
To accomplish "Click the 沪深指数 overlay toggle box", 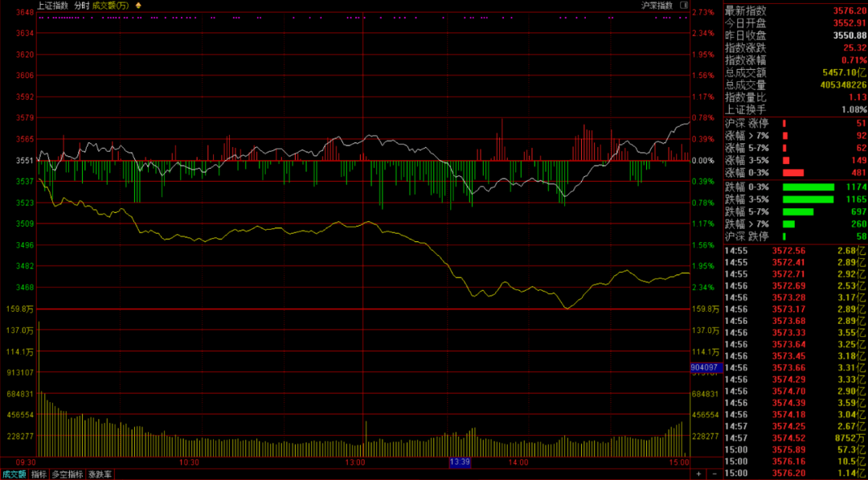I will tap(684, 5).
